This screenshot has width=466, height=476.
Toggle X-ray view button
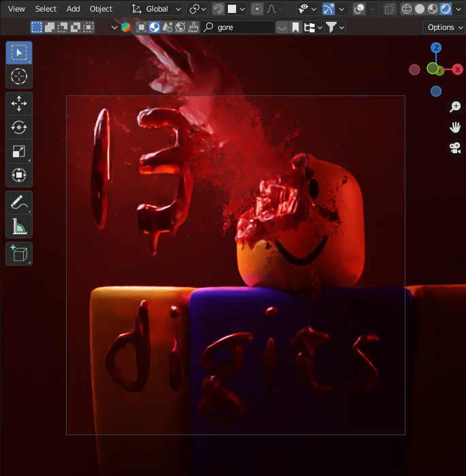[x=389, y=9]
